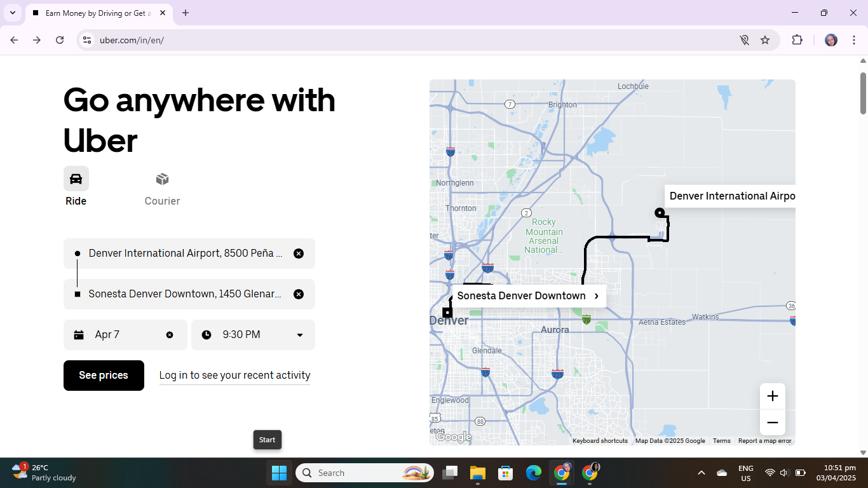Click Report a map error link
The width and height of the screenshot is (868, 488).
[x=765, y=441]
